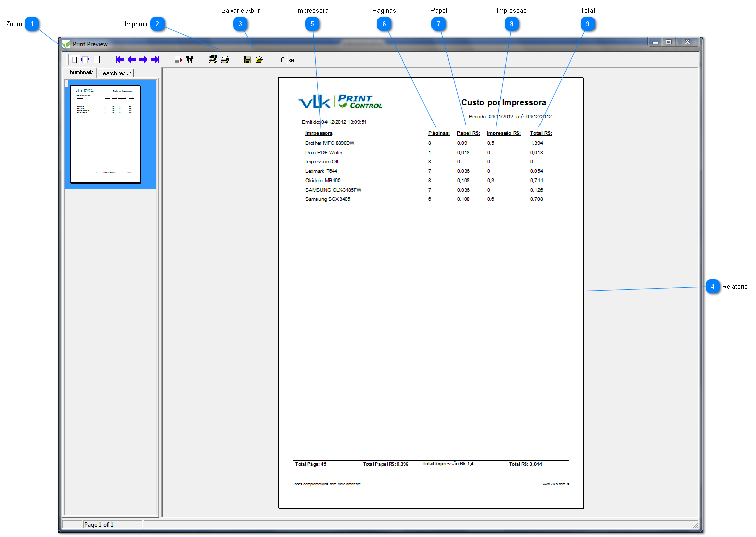Click the VLK Print Control logo

(x=340, y=102)
